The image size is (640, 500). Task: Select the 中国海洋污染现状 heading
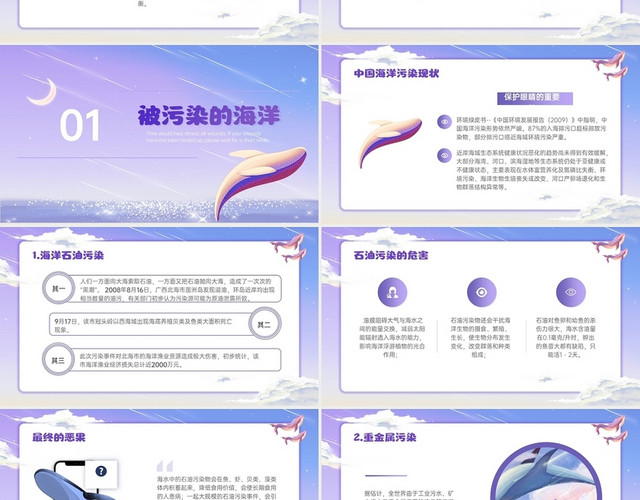396,73
